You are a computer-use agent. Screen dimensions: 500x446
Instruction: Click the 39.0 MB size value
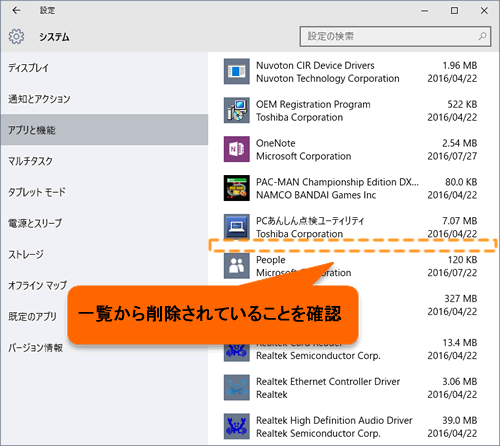[460, 420]
